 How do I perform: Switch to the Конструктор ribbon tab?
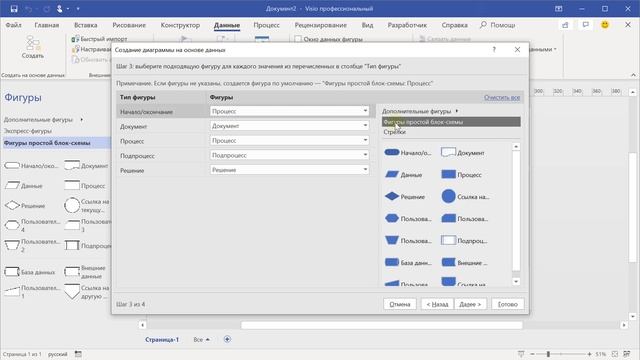[x=180, y=25]
